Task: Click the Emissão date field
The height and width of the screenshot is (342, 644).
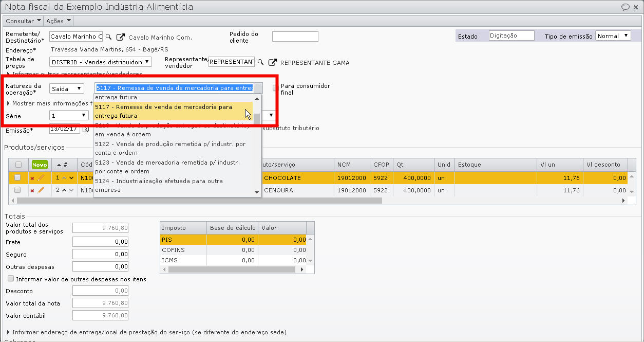Action: click(x=65, y=129)
